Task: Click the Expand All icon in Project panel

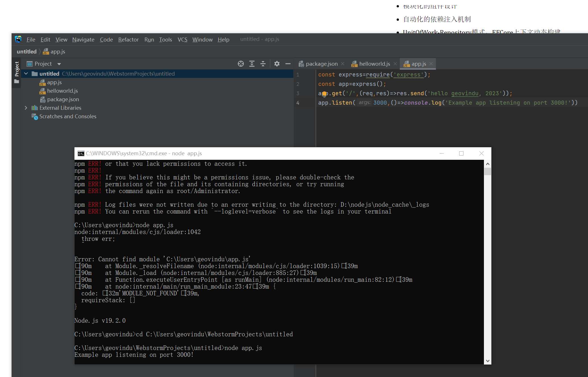Action: [252, 64]
